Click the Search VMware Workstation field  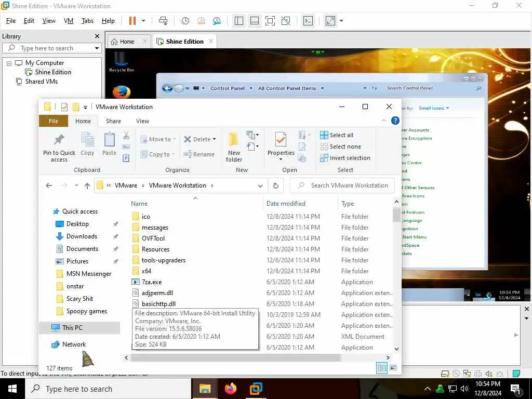[342, 185]
